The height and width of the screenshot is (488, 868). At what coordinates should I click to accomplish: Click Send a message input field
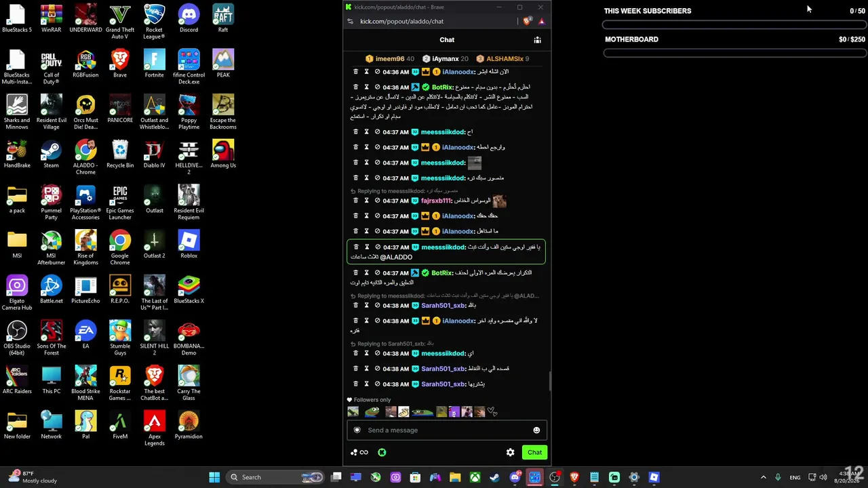click(x=447, y=430)
